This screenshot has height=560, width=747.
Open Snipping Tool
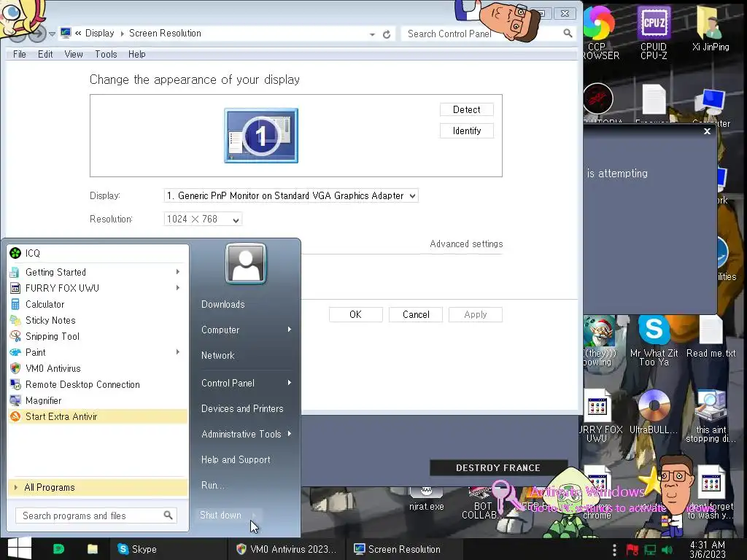tap(98, 337)
